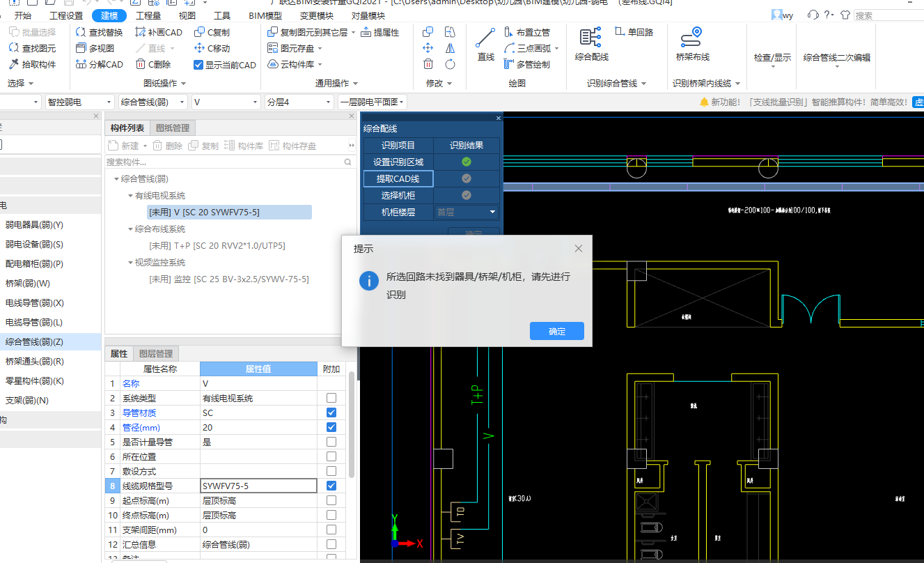
Task: Click the C删除 tool
Action: tap(153, 64)
